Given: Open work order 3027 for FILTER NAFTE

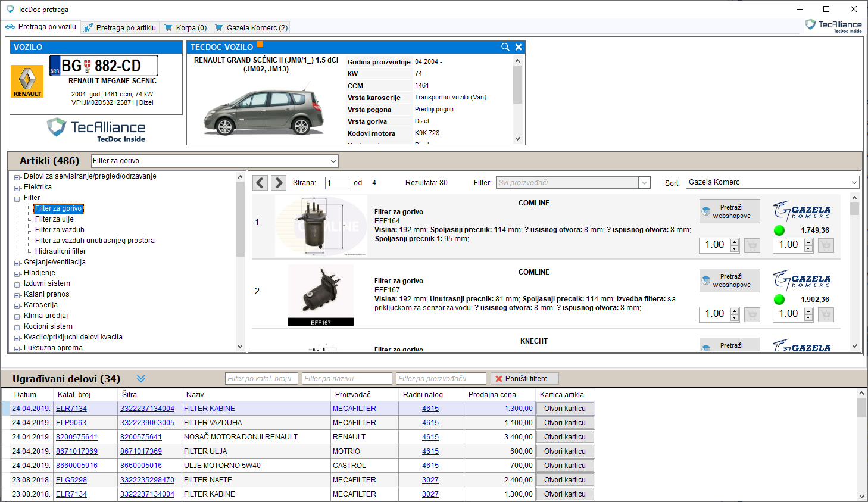Looking at the screenshot, I should [430, 480].
